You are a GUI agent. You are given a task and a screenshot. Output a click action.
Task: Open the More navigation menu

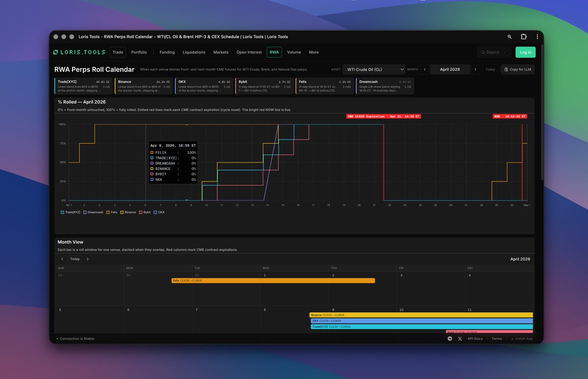point(314,52)
